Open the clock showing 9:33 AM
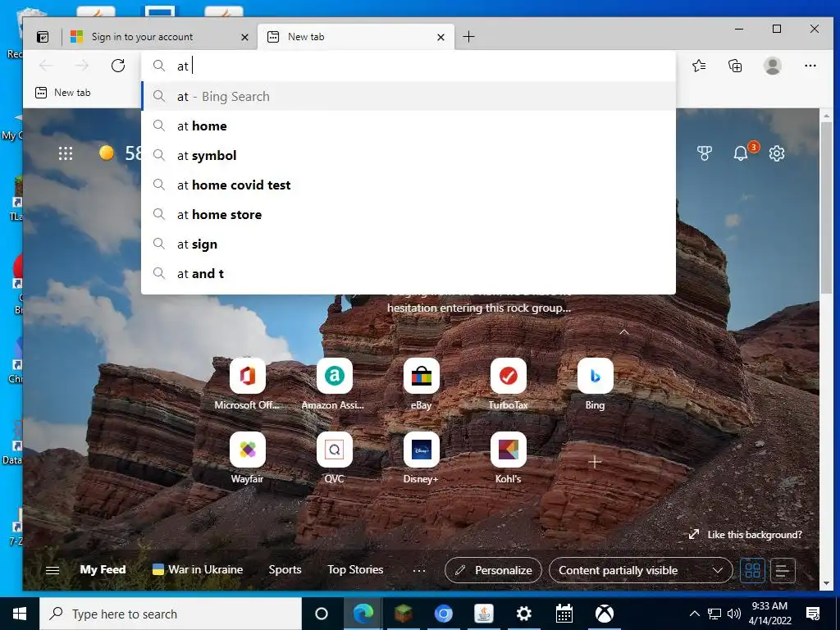This screenshot has width=840, height=630. point(769,614)
